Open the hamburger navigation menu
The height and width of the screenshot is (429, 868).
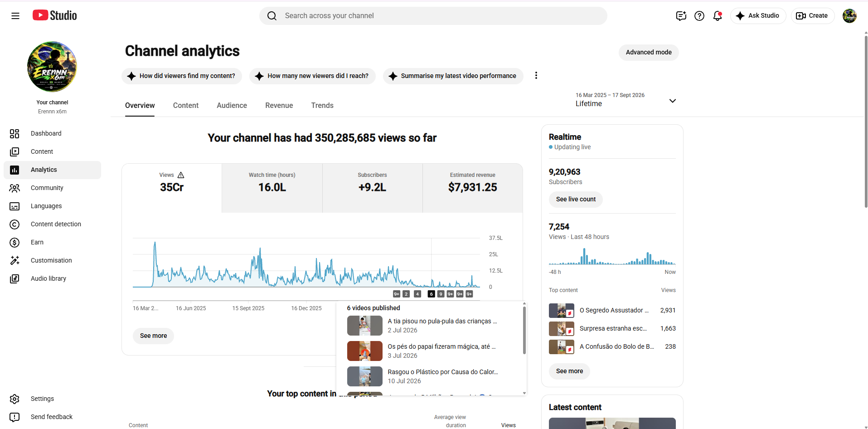coord(15,16)
